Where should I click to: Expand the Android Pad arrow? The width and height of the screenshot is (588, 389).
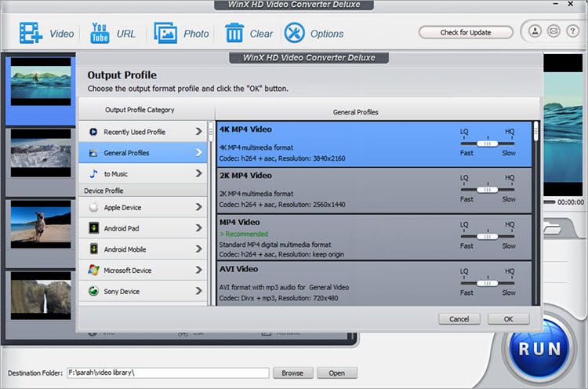(199, 227)
